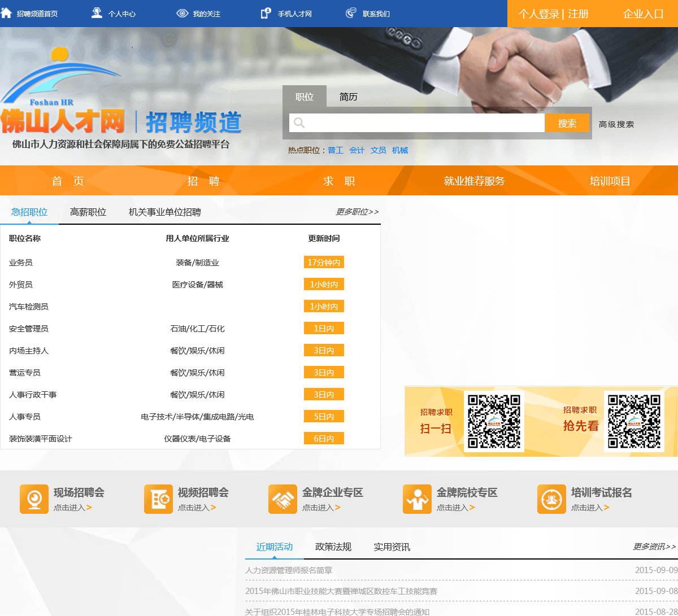Open news 人力资源管理师报名简章

click(289, 570)
